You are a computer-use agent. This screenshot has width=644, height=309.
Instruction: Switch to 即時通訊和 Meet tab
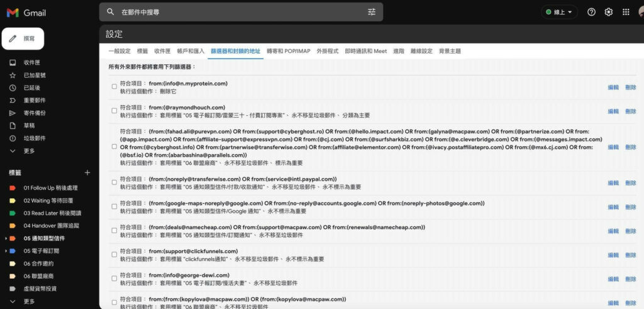pyautogui.click(x=366, y=52)
